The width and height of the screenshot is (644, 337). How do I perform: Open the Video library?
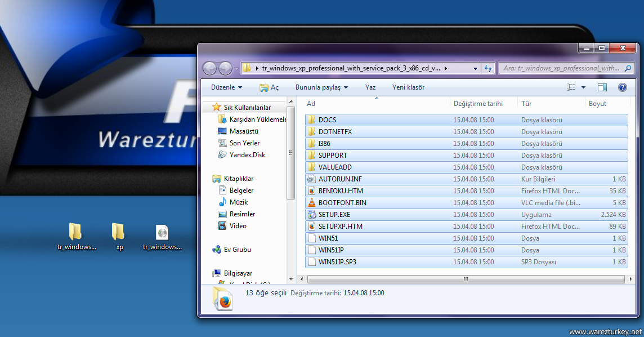[x=238, y=226]
